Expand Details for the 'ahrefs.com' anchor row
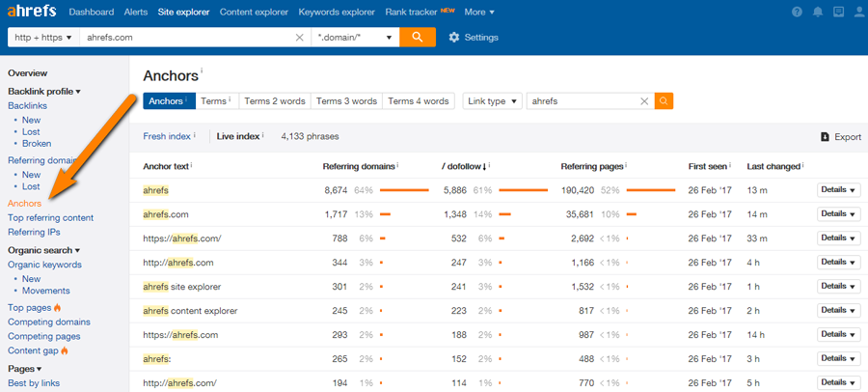868x392 pixels. (839, 214)
